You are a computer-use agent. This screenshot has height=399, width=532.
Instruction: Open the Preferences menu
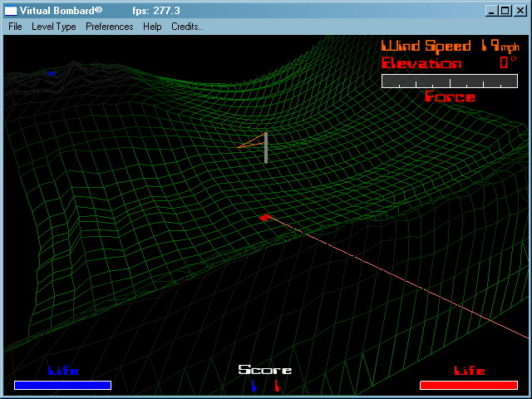click(x=109, y=27)
